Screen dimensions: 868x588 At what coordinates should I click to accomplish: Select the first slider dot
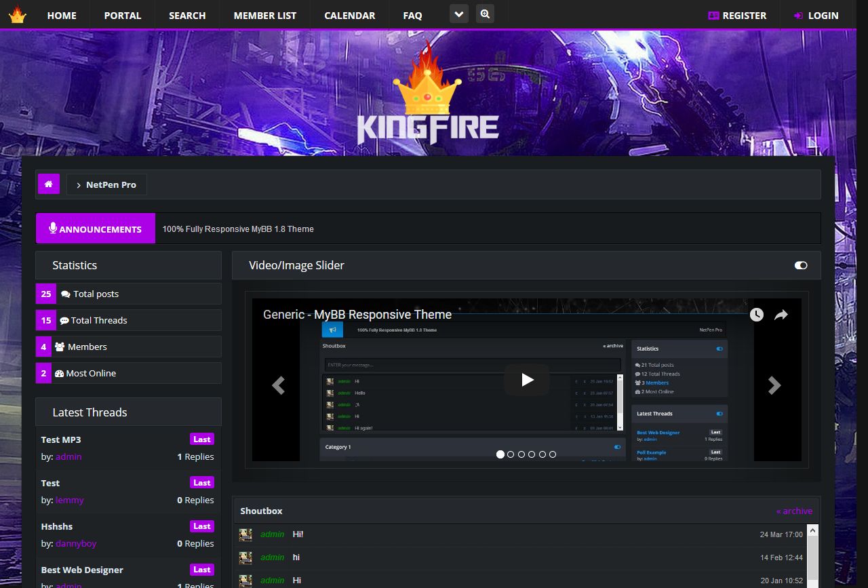[x=500, y=454]
